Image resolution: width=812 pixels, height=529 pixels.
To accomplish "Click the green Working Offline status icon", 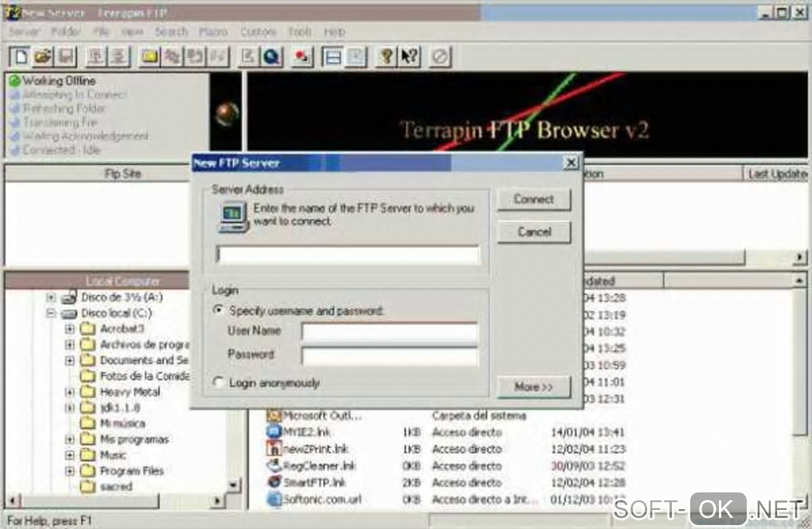I will [x=14, y=80].
